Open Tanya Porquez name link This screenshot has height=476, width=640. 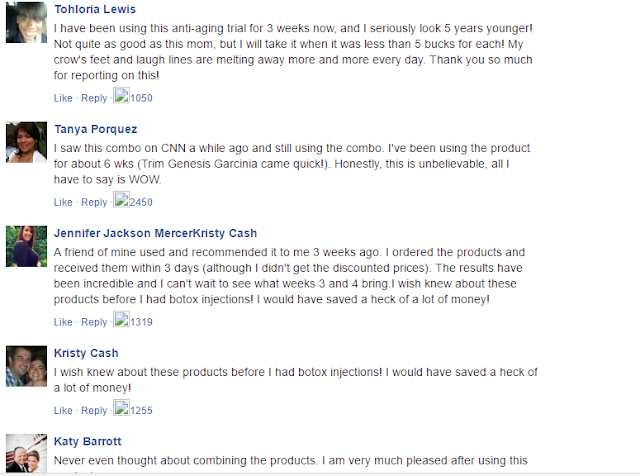96,129
